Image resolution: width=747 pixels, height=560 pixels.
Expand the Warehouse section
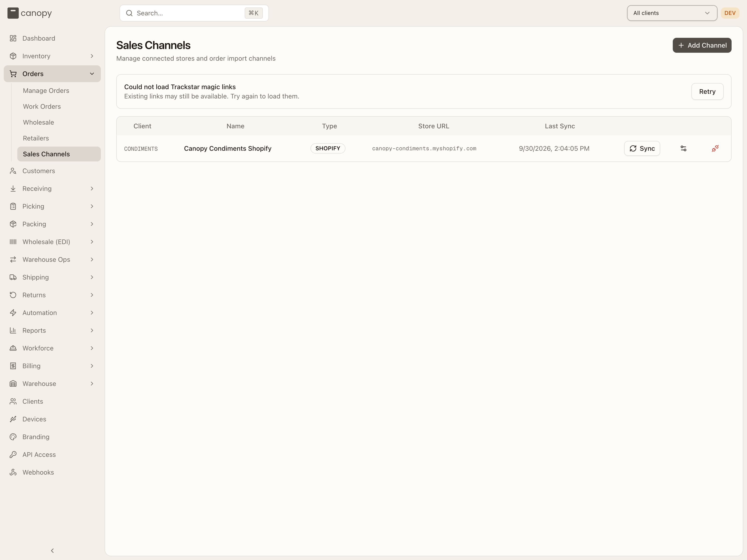tap(52, 383)
